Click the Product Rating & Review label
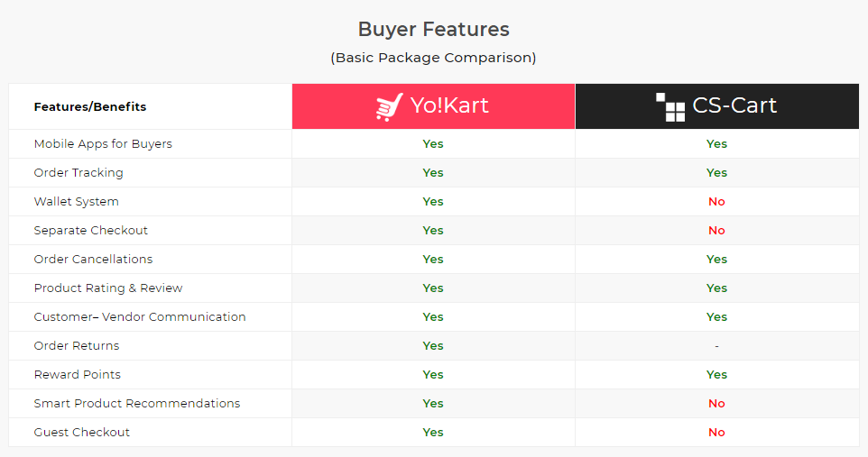Screen dimensions: 868x457 108,288
